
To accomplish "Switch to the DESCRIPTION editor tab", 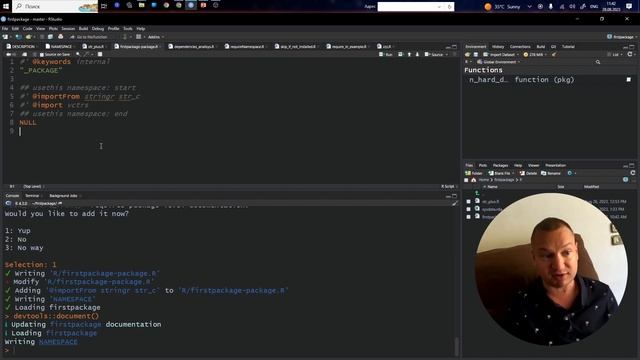I will 21,47.
